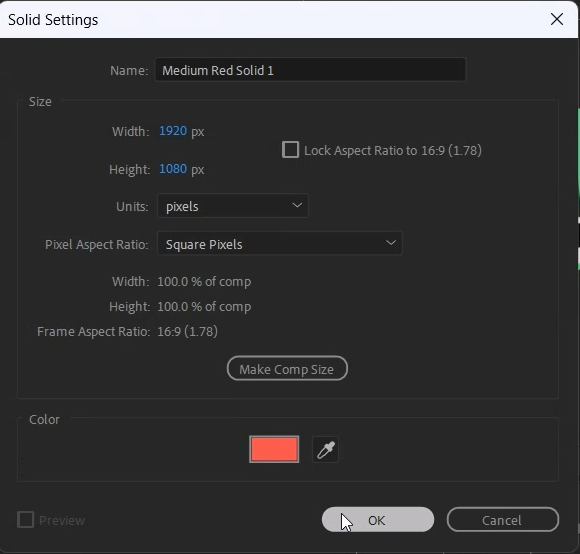
Task: Click the Solid Settings title text
Action: pos(53,20)
